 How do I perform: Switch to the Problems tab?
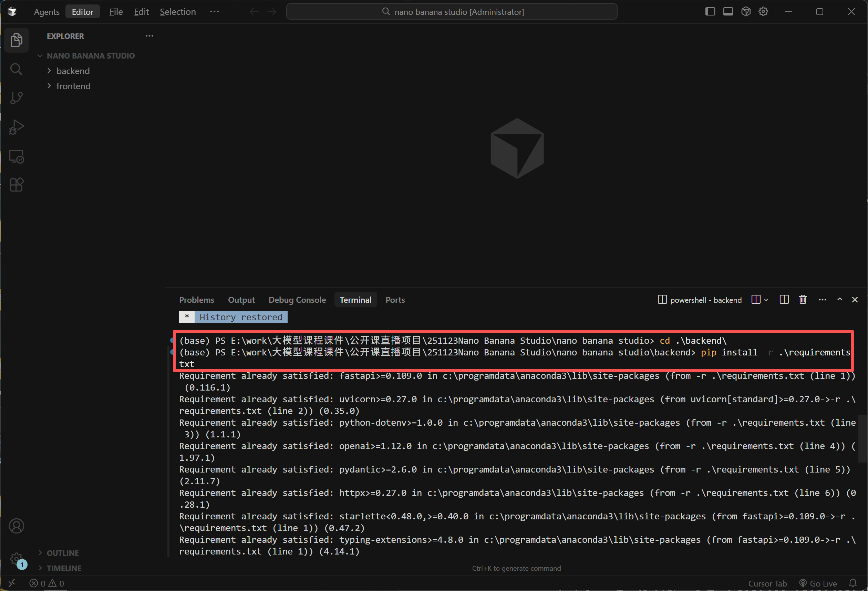coord(196,300)
